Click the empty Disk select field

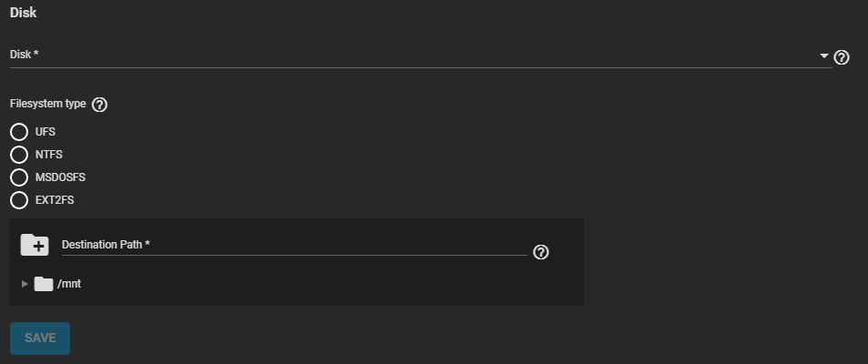(x=410, y=56)
